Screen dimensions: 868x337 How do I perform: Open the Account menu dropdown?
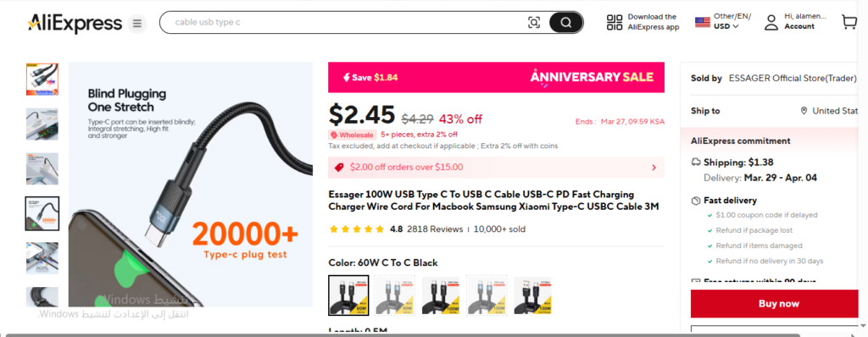pos(798,26)
